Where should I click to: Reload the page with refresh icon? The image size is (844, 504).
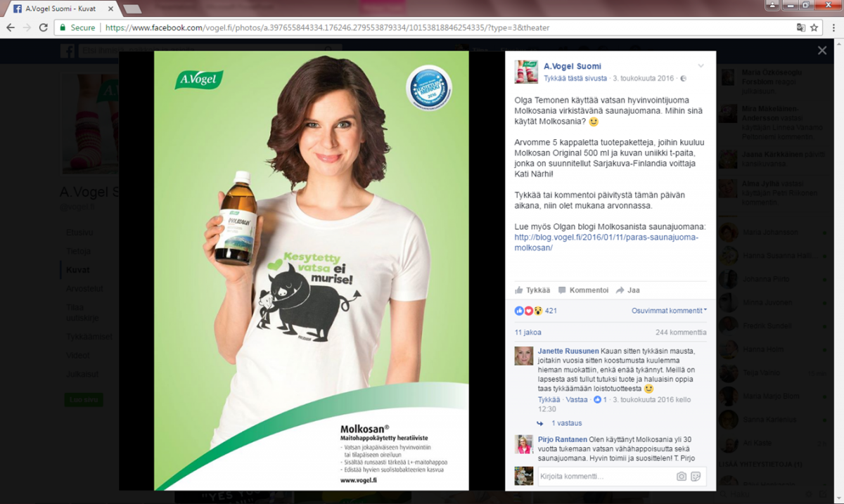click(x=44, y=27)
